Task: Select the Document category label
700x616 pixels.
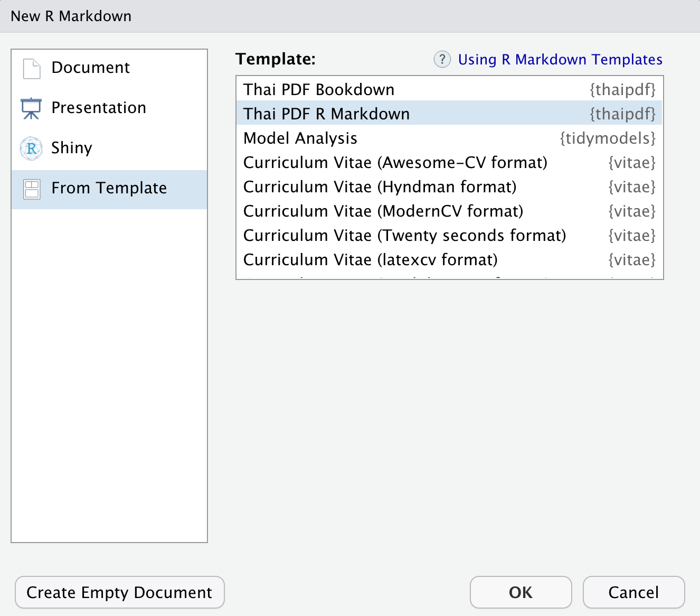Action: tap(90, 68)
